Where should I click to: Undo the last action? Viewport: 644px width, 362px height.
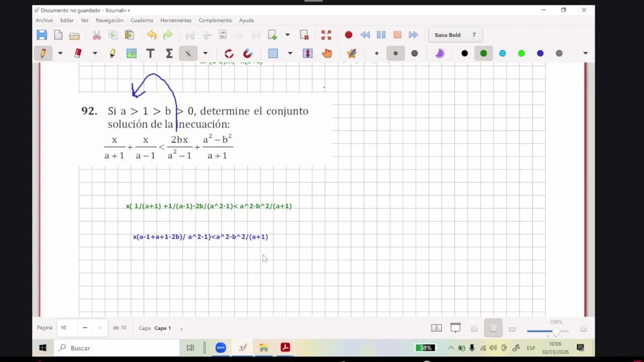(151, 35)
